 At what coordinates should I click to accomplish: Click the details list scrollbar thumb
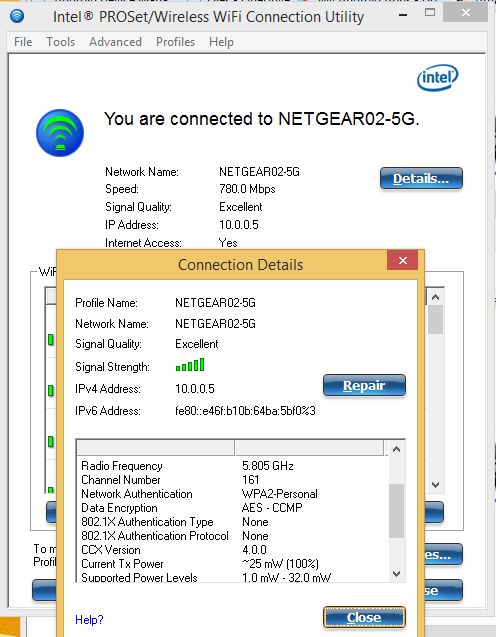pos(396,510)
